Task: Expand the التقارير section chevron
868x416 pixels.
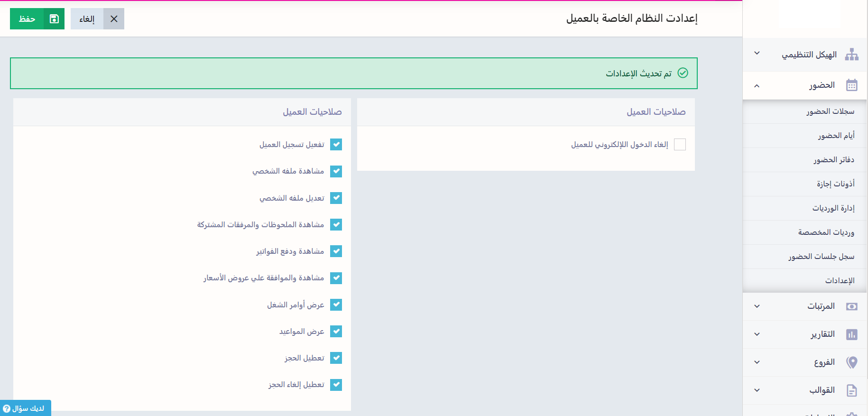Action: 757,334
